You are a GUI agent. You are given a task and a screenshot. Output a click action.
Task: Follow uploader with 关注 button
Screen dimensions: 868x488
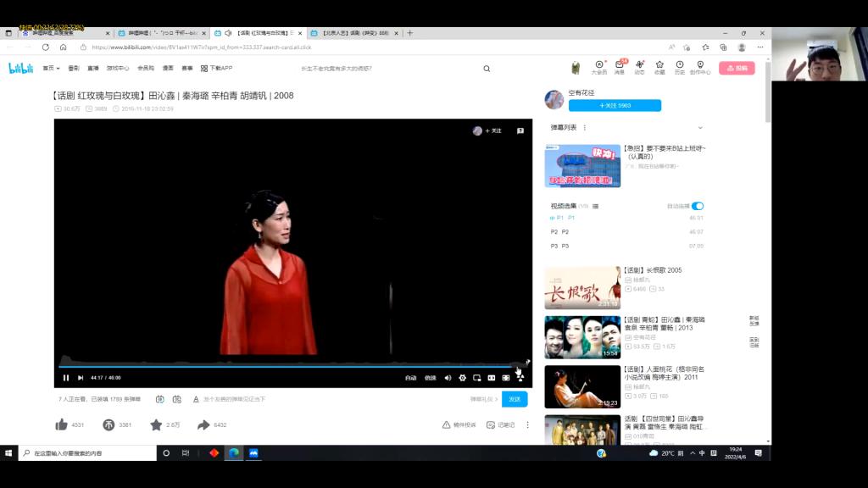615,105
